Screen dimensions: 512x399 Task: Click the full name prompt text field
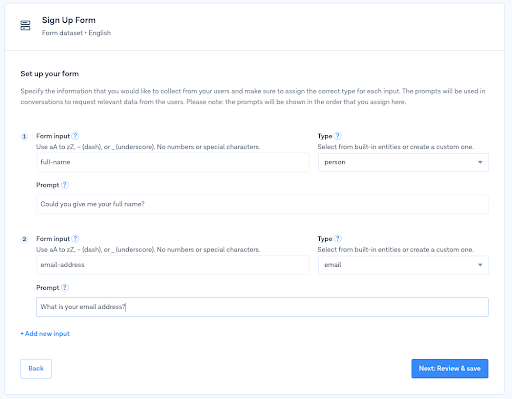[262, 204]
